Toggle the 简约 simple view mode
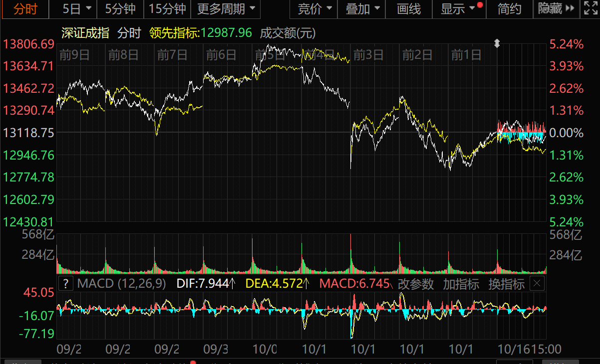Viewport: 600px width, 364px height. (509, 8)
